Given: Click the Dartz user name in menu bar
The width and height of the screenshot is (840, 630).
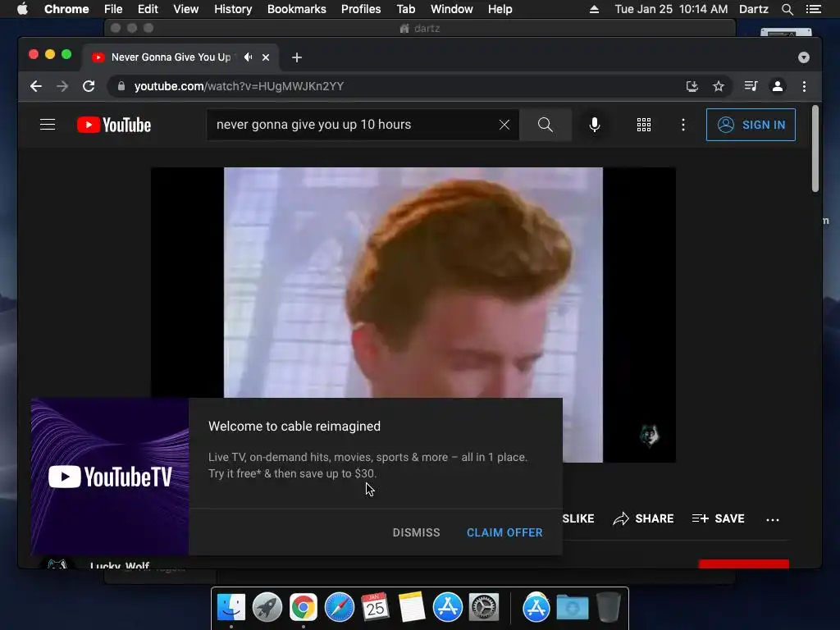Looking at the screenshot, I should pyautogui.click(x=754, y=9).
